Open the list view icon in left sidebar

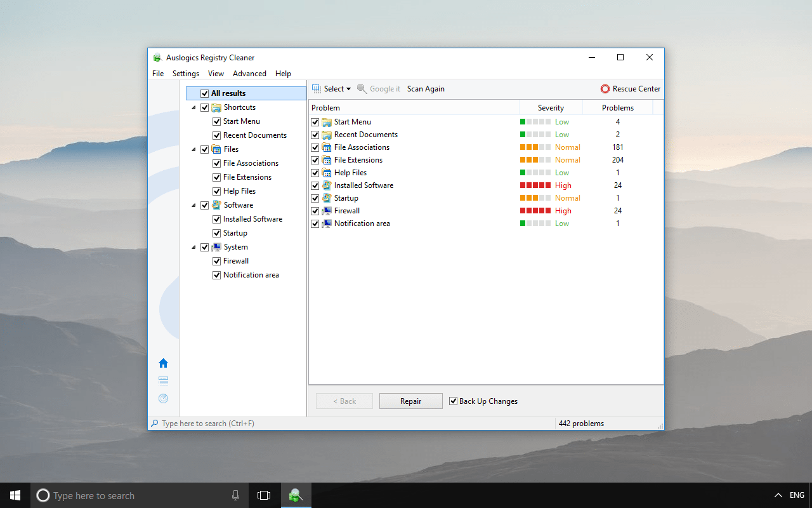point(163,381)
